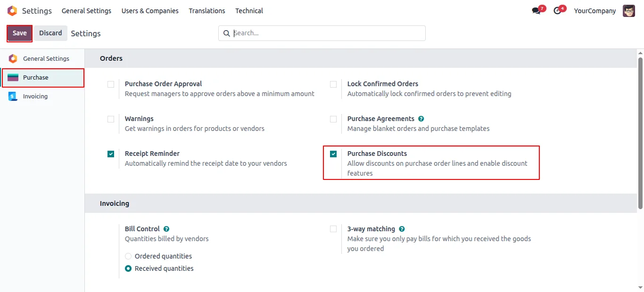The width and height of the screenshot is (644, 292).
Task: Click 'Quantities billed by vendors' text
Action: pyautogui.click(x=167, y=239)
